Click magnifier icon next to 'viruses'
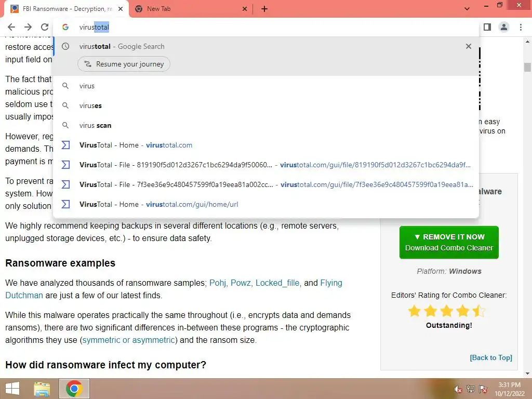Viewport: 532px width, 399px height. [65, 105]
